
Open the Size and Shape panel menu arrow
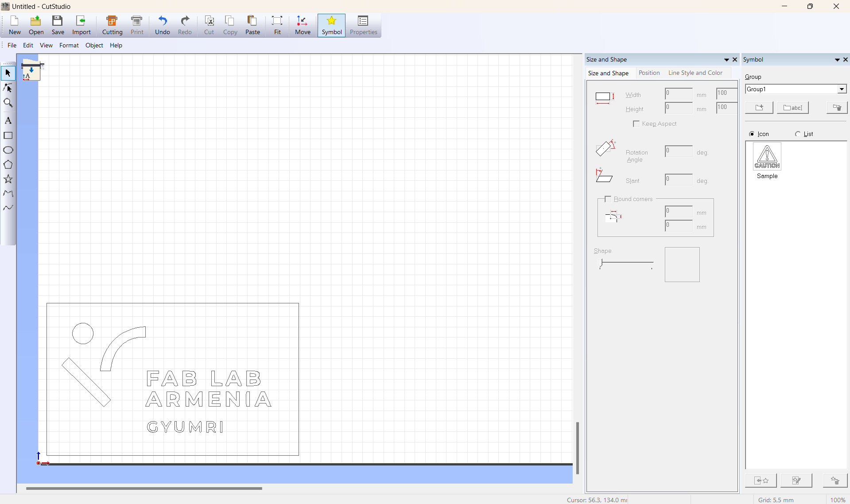726,60
